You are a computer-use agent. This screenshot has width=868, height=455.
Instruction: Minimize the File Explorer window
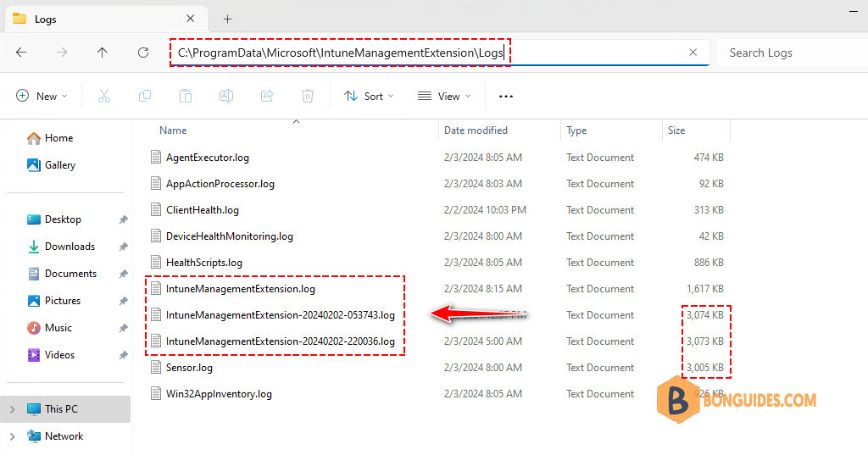point(854,11)
